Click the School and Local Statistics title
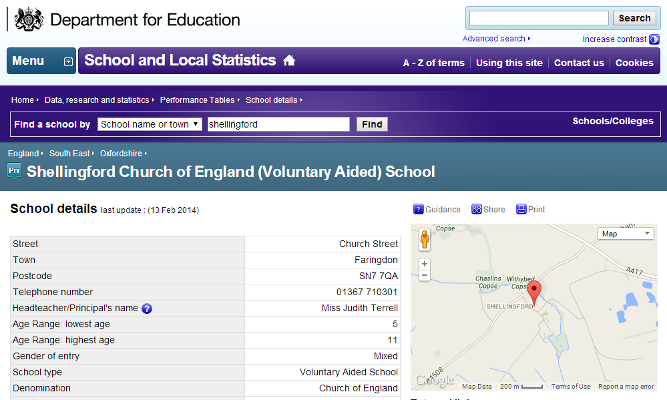 [180, 60]
